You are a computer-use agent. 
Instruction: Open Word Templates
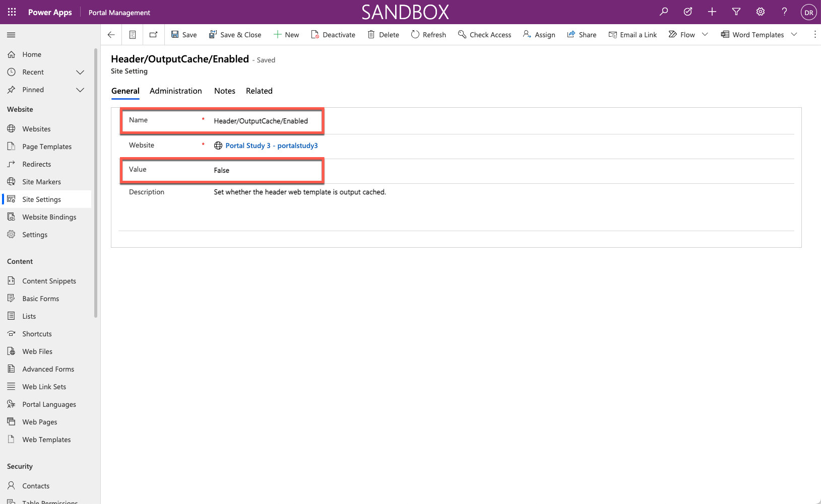coord(752,35)
